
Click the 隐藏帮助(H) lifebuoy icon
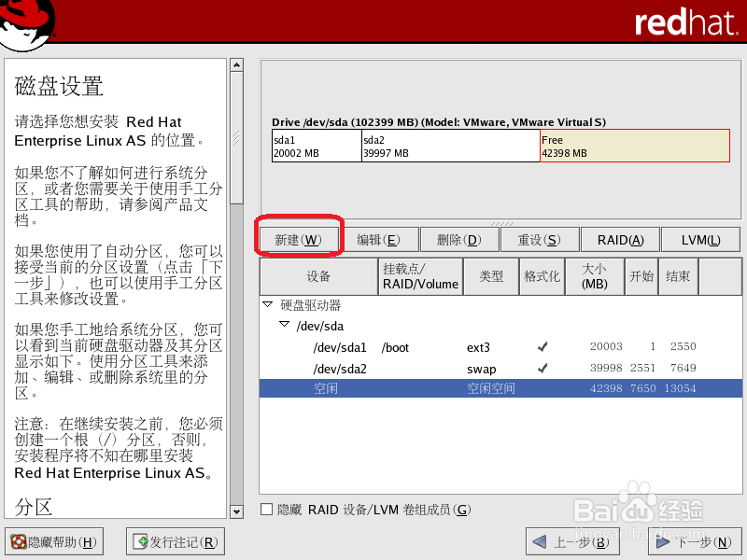click(x=18, y=542)
